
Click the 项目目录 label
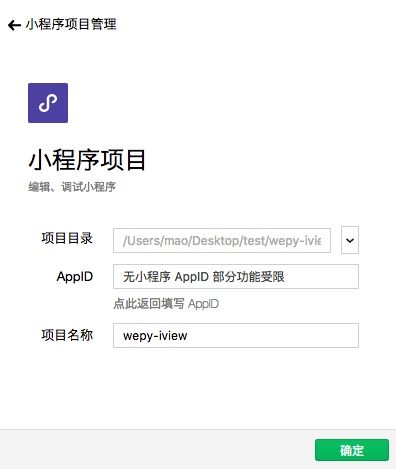click(67, 238)
